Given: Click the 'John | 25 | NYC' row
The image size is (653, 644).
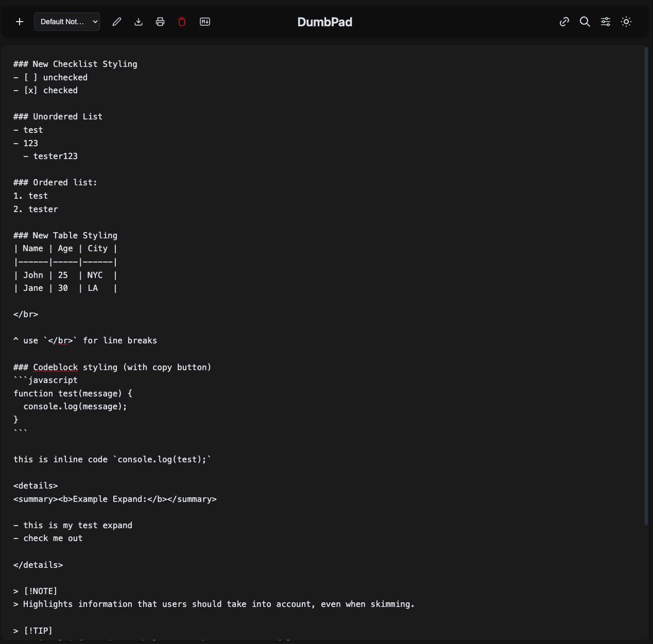Looking at the screenshot, I should click(65, 275).
